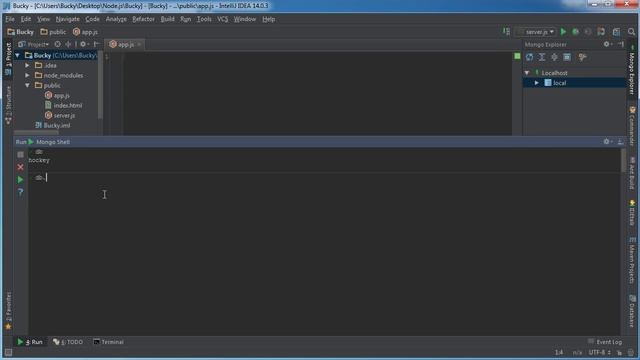Toggle the Project side tool window button
The height and width of the screenshot is (360, 640).
8,59
